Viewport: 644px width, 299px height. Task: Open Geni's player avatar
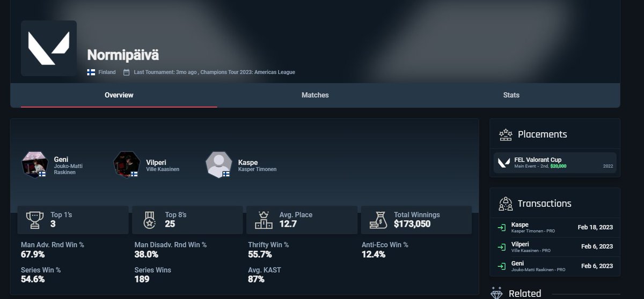(x=34, y=164)
